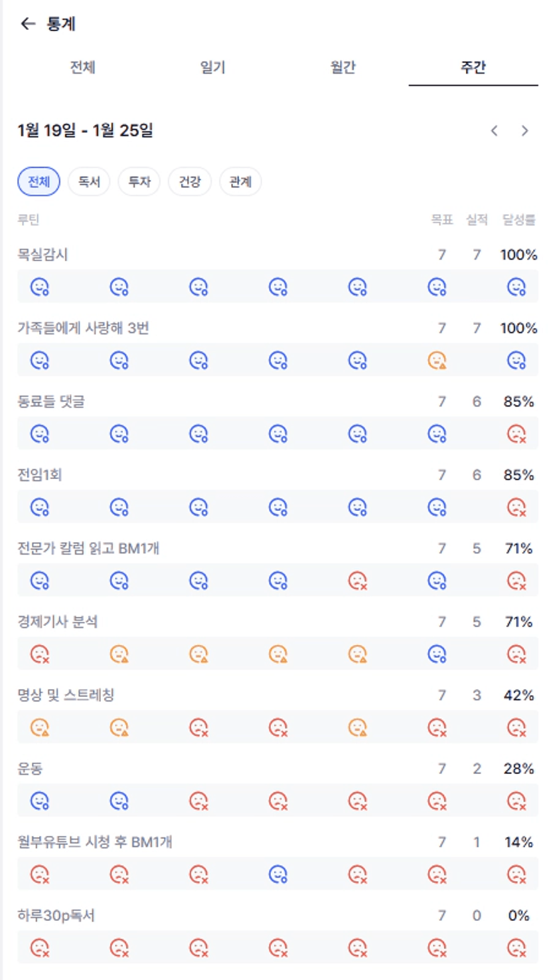Toggle the 독서 category filter chip
The height and width of the screenshot is (980, 549).
click(89, 182)
